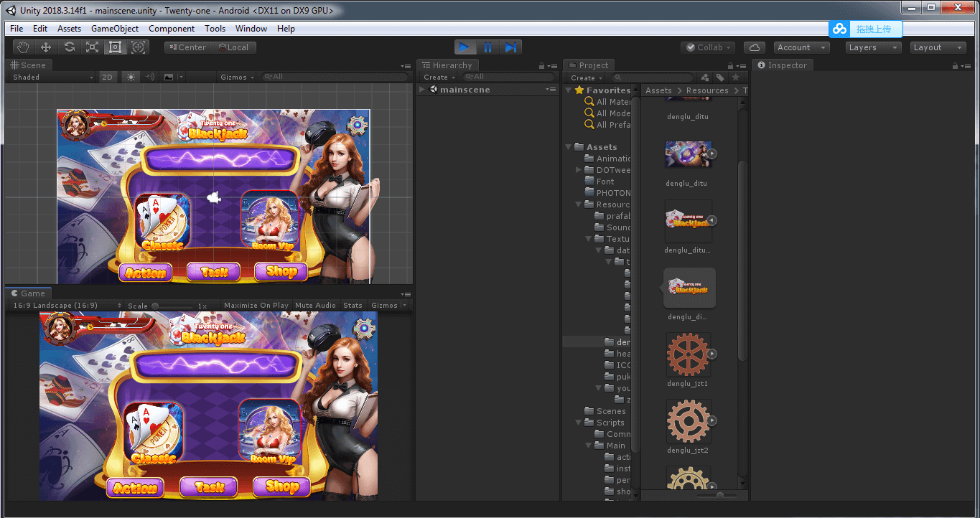
Task: Toggle Scene view effects image icon
Action: point(169,77)
